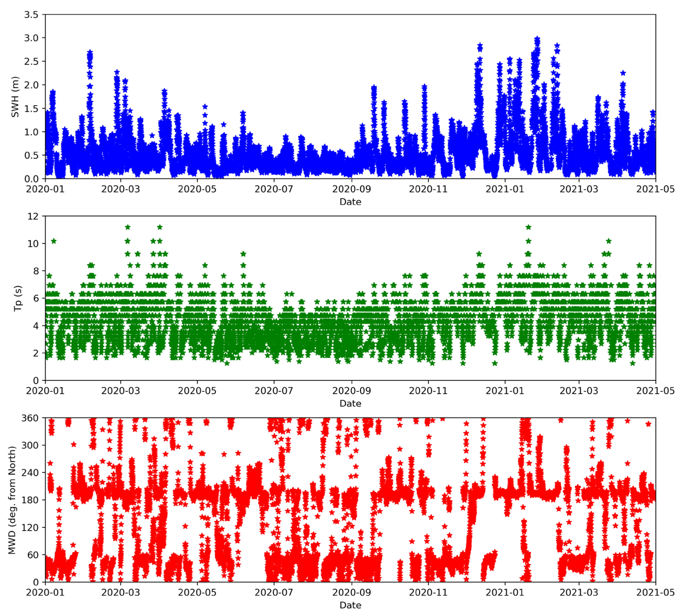Click the Tp (s) y-axis label
686x616 pixels.
click(x=18, y=298)
